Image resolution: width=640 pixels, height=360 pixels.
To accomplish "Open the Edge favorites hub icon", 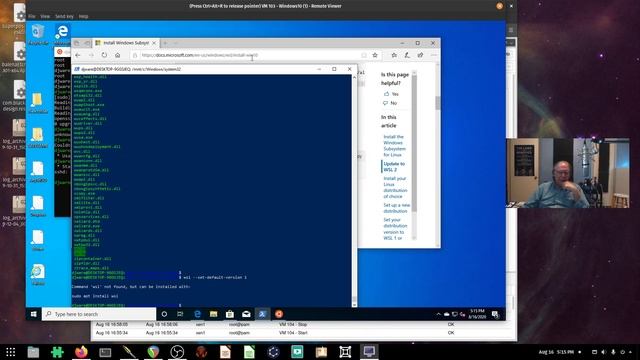I will (x=394, y=55).
